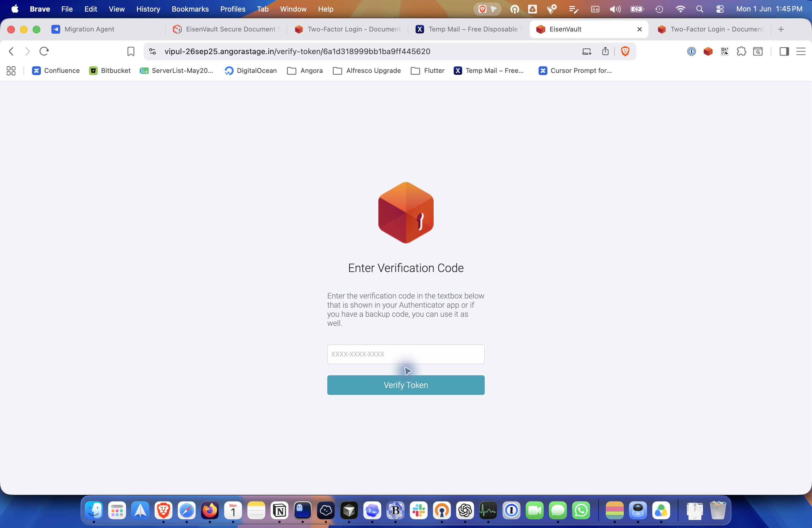The image size is (812, 528).
Task: Expand the Angora bookmarks folder
Action: (x=305, y=71)
